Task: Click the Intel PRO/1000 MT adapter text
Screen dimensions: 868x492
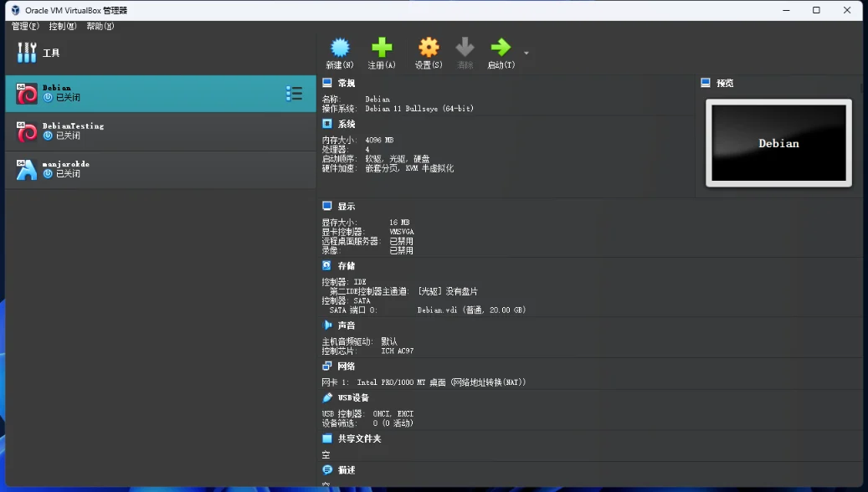Action: pyautogui.click(x=441, y=382)
